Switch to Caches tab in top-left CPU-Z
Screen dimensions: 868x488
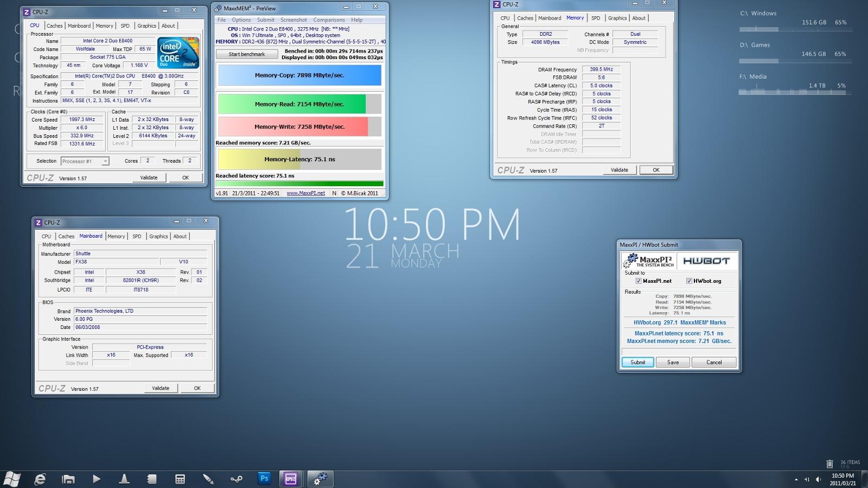click(x=54, y=26)
